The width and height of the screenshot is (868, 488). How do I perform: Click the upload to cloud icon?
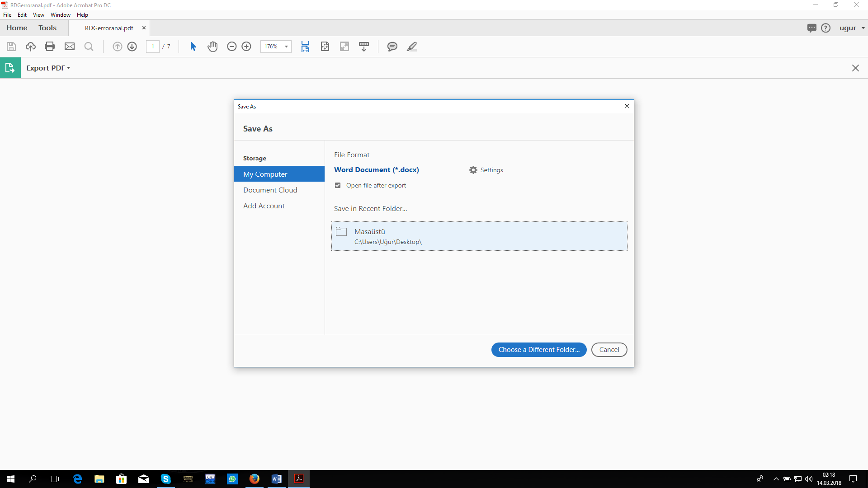click(30, 47)
